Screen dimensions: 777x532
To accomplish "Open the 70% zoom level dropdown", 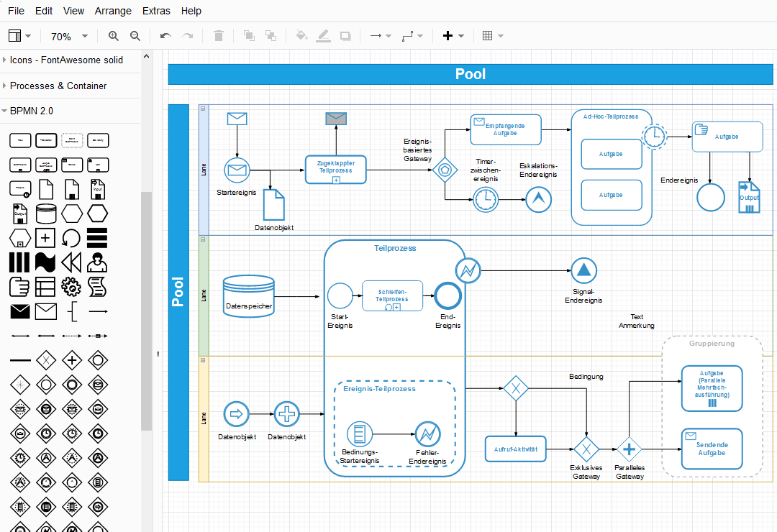I will click(69, 36).
